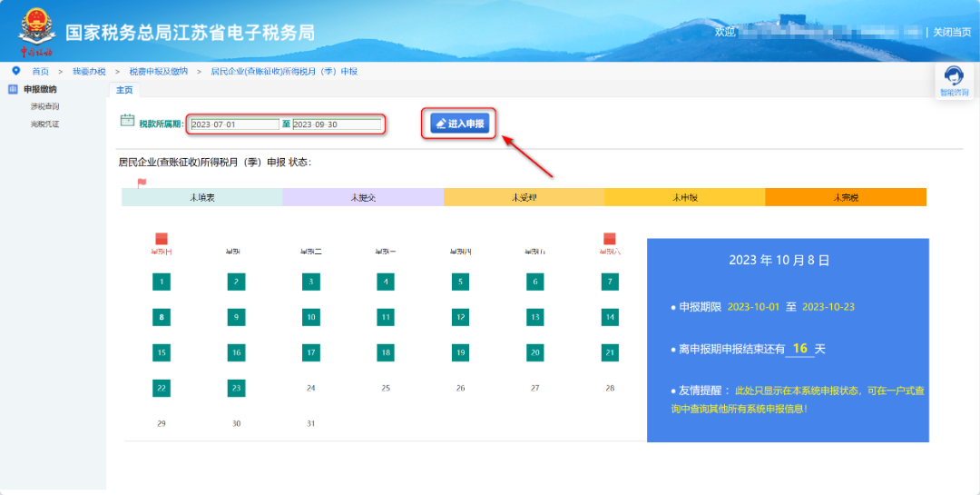This screenshot has width=980, height=495.
Task: Click the remaining days number 16
Action: pos(800,349)
